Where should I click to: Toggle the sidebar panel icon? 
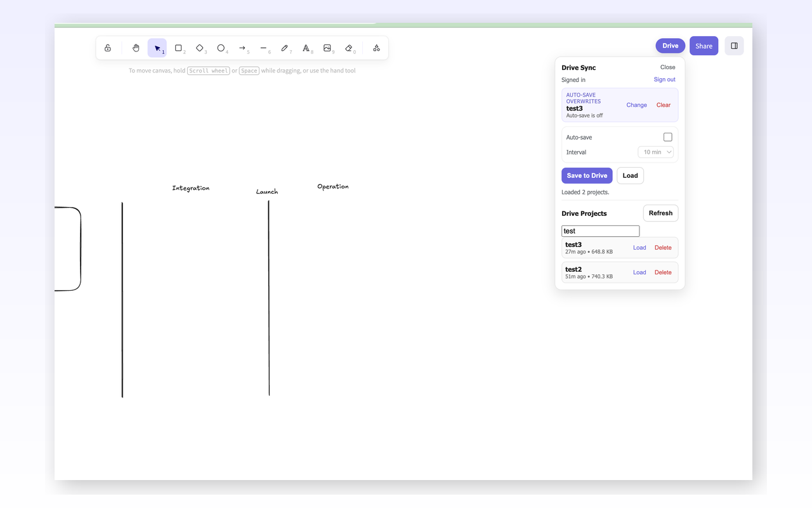[734, 46]
